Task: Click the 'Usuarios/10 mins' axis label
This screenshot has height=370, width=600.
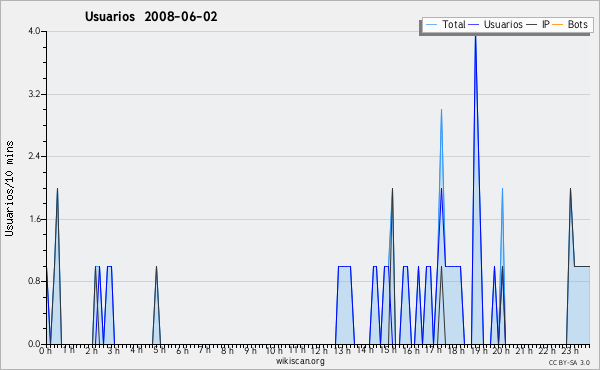Action: pyautogui.click(x=9, y=188)
